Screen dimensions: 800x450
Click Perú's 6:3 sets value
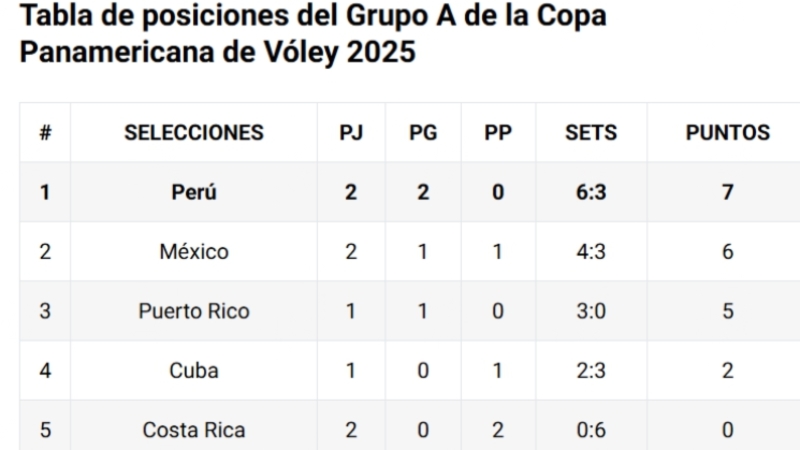591,192
